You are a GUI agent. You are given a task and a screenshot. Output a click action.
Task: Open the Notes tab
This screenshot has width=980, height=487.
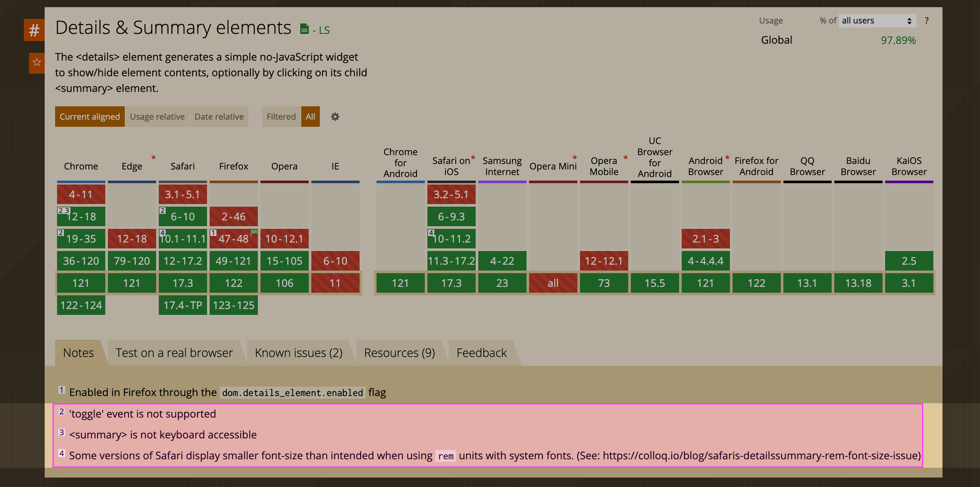point(78,353)
